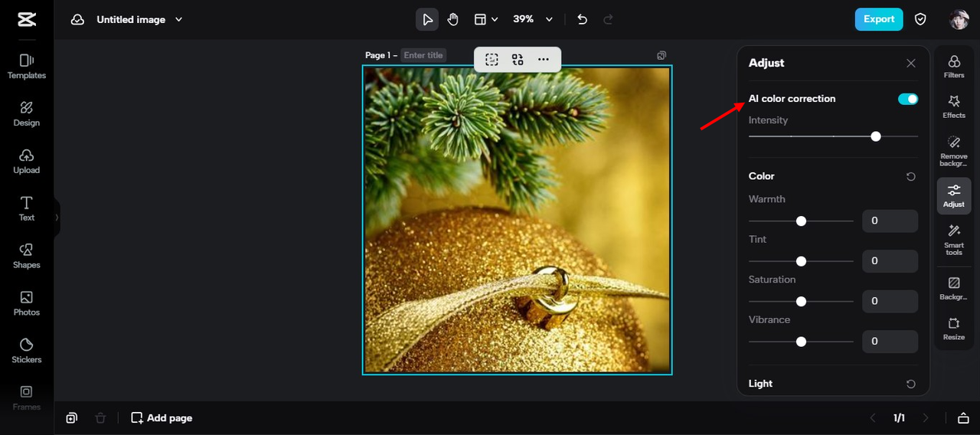Open the Frames panel

[x=27, y=398]
